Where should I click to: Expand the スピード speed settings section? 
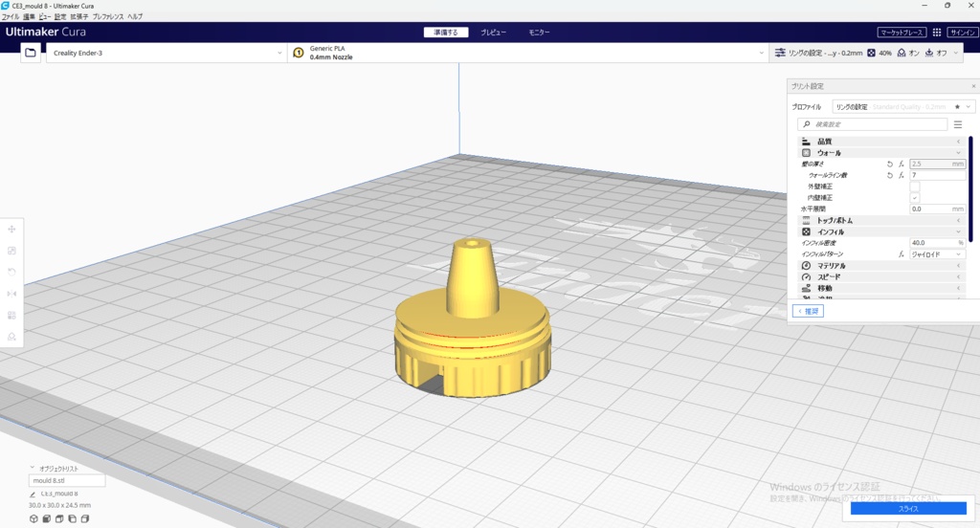click(x=881, y=276)
